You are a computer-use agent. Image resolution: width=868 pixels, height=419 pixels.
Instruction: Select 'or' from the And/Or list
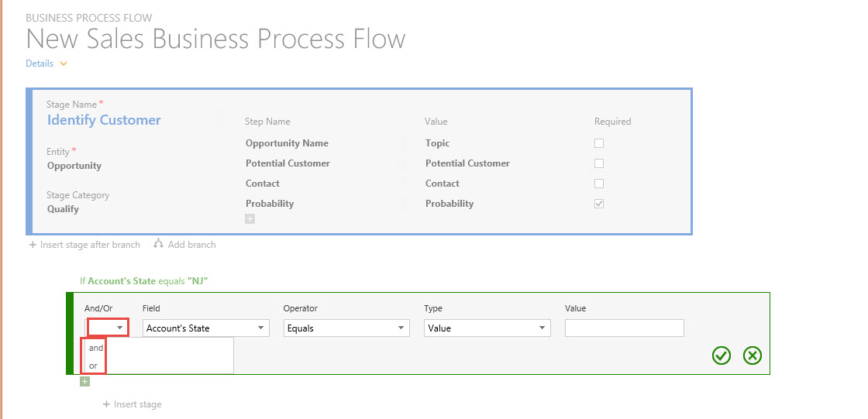coord(93,366)
